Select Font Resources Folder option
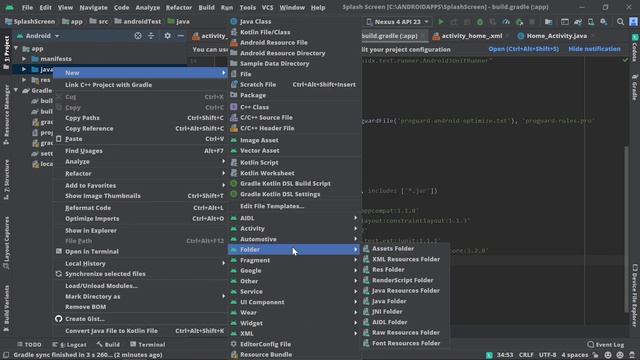Image resolution: width=640 pixels, height=360 pixels. (x=406, y=343)
